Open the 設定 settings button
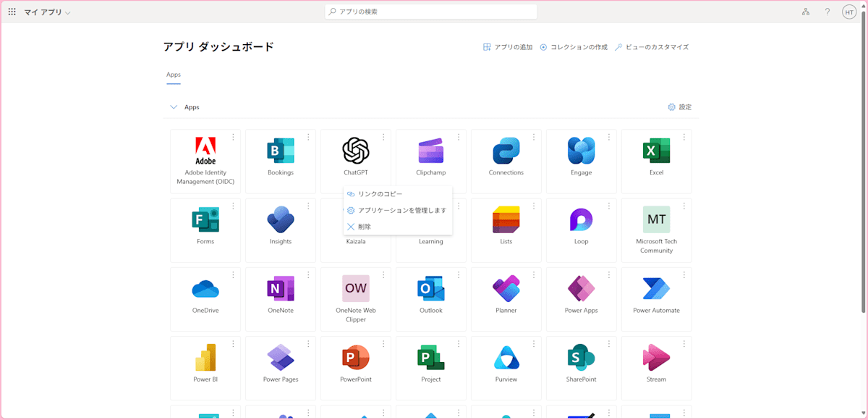The image size is (868, 420). pyautogui.click(x=679, y=107)
